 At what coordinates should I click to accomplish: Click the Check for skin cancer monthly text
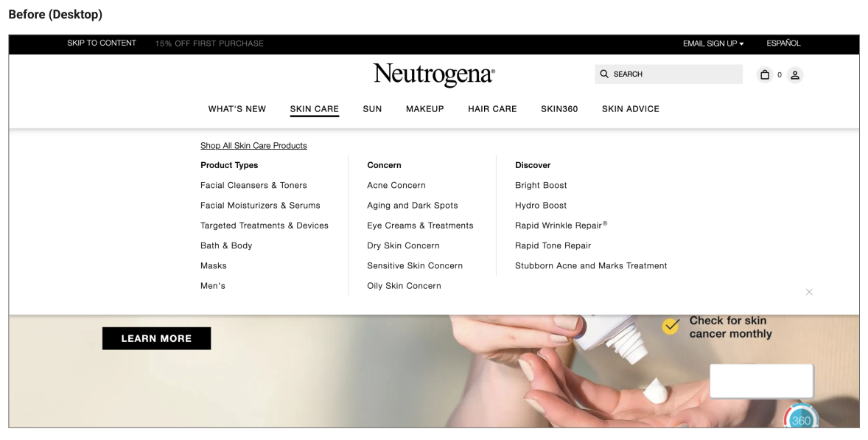[730, 327]
